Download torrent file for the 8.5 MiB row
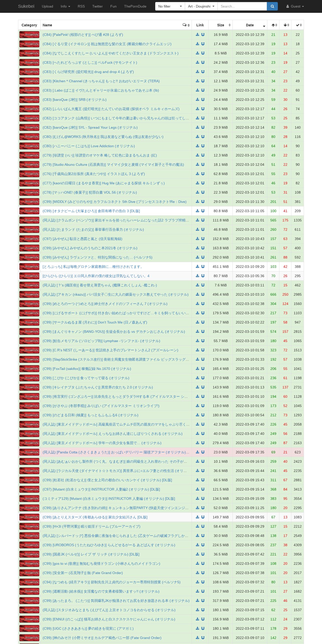 pyautogui.click(x=198, y=53)
